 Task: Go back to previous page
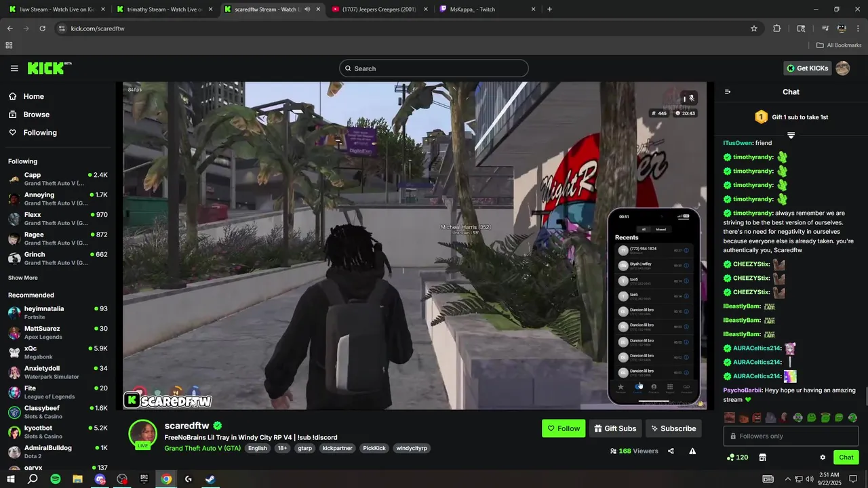[10, 28]
